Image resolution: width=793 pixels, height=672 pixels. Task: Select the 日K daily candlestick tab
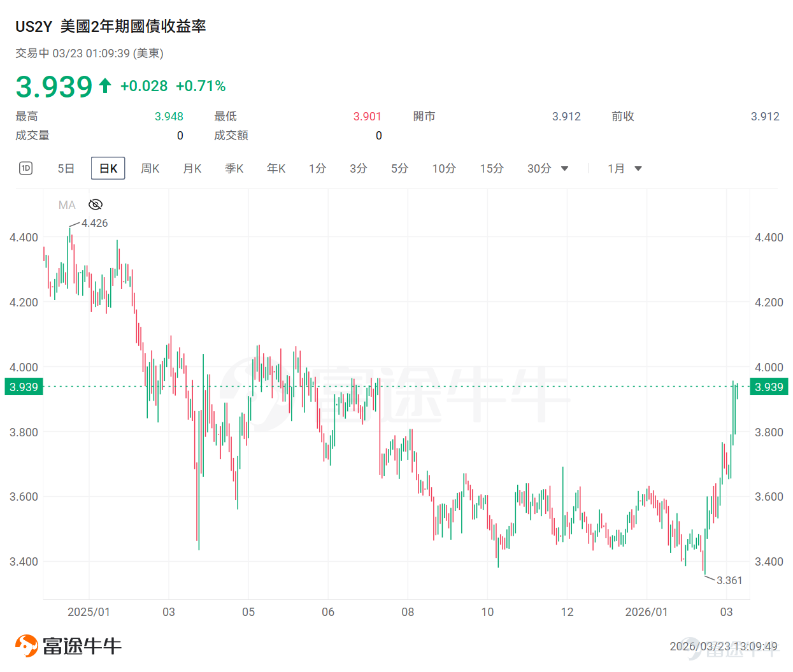coord(108,168)
